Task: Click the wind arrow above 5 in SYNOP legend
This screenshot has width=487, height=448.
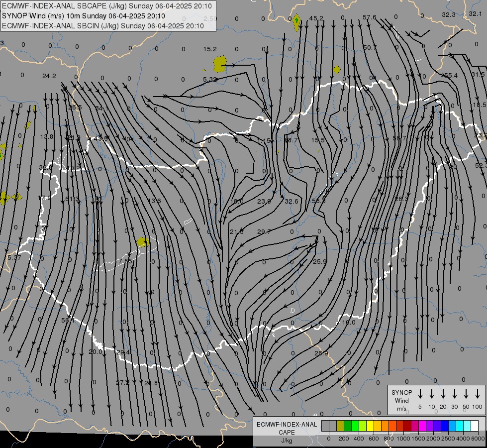Action: click(x=420, y=394)
